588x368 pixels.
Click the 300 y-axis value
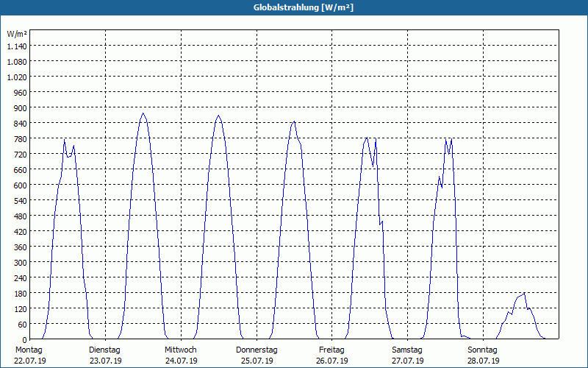pyautogui.click(x=21, y=263)
